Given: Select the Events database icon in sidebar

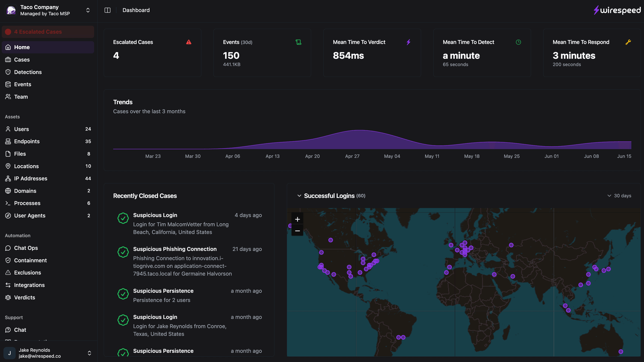Looking at the screenshot, I should 8,84.
